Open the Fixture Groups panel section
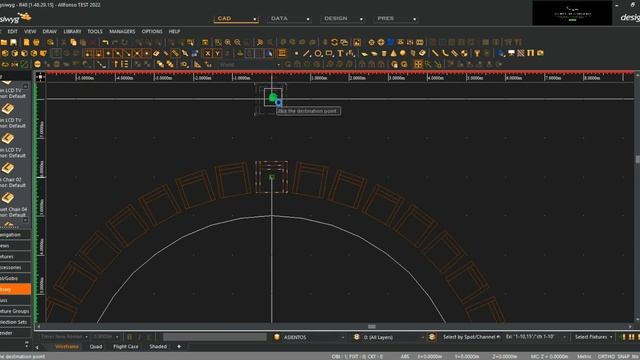 point(16,311)
